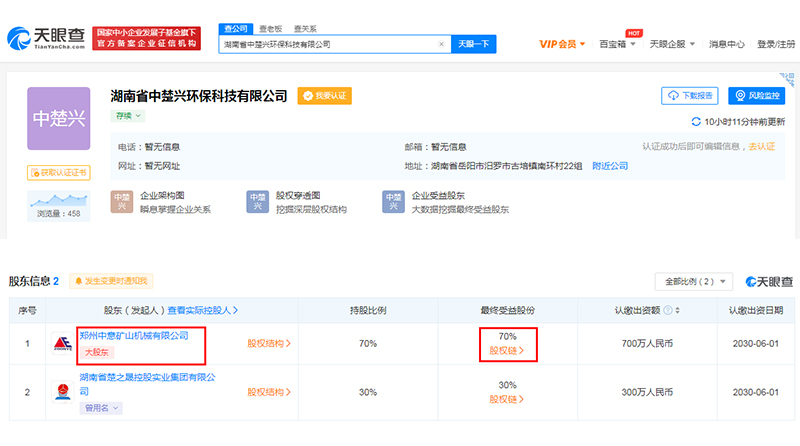
Task: Click the 700万人民币 cell
Action: (647, 343)
